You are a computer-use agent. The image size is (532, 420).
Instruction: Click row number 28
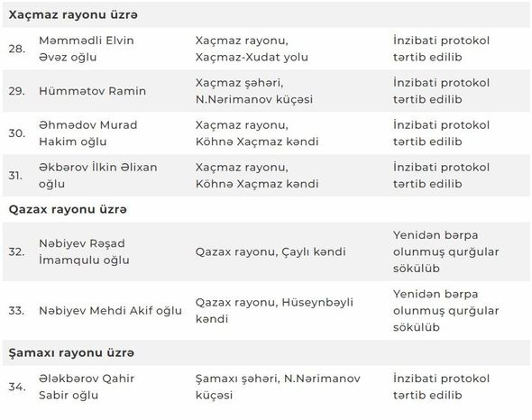coord(17,49)
